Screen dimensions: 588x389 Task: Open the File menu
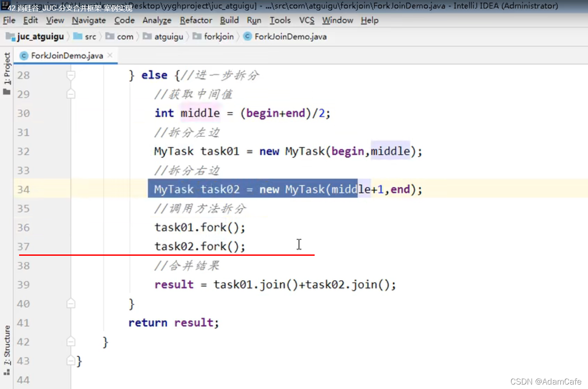[x=9, y=20]
